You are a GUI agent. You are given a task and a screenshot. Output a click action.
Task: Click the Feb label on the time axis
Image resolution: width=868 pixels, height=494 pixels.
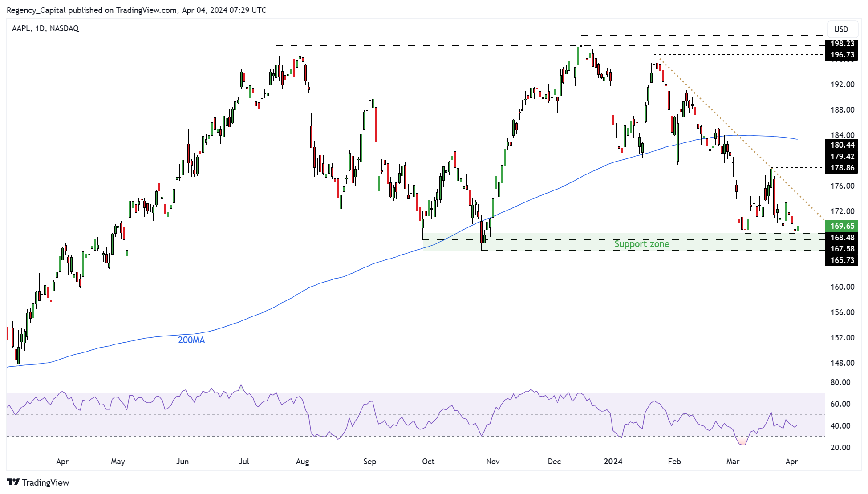(674, 462)
